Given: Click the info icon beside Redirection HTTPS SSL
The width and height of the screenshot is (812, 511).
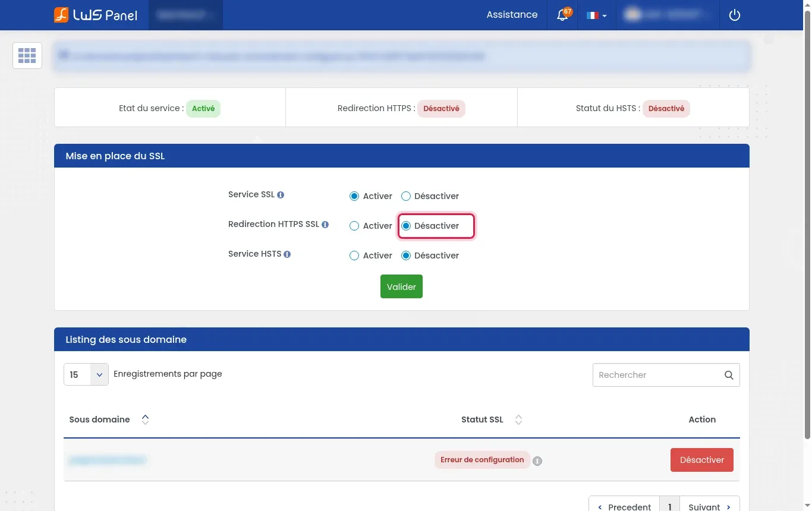Looking at the screenshot, I should pos(325,225).
